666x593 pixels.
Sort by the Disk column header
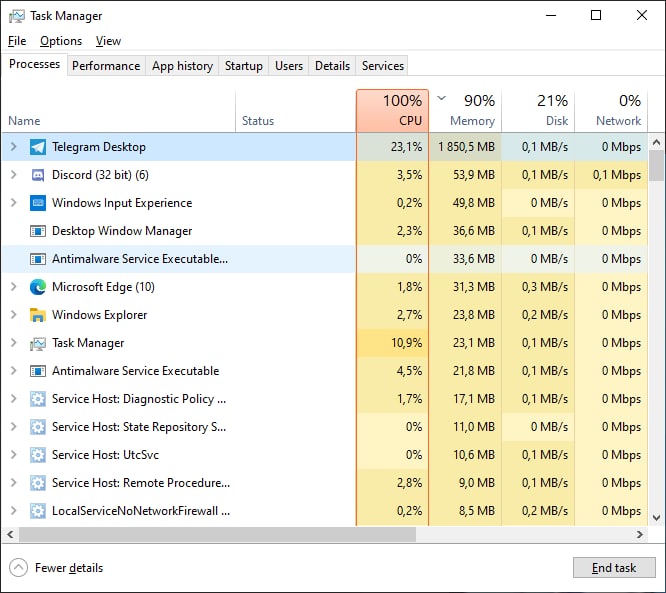tap(538, 111)
